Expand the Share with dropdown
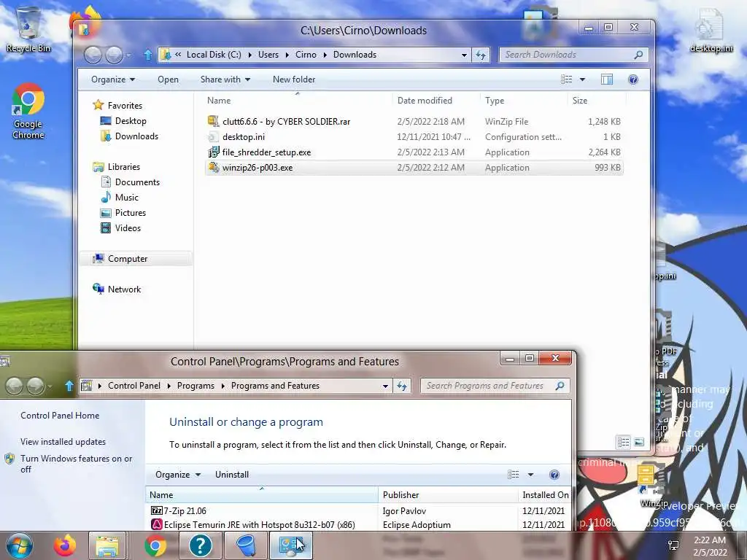Viewport: 747px width, 560px height. coord(225,79)
